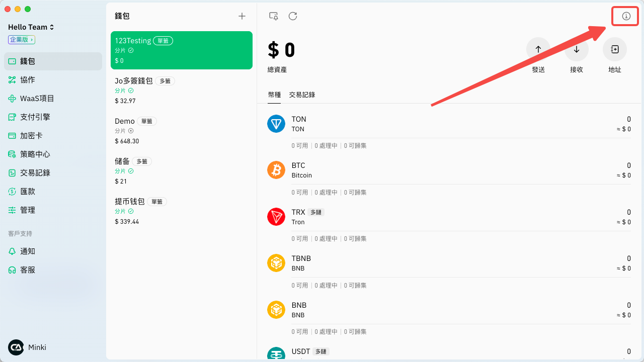Open the device notification icon beside refresh
Image resolution: width=644 pixels, height=362 pixels.
[274, 16]
